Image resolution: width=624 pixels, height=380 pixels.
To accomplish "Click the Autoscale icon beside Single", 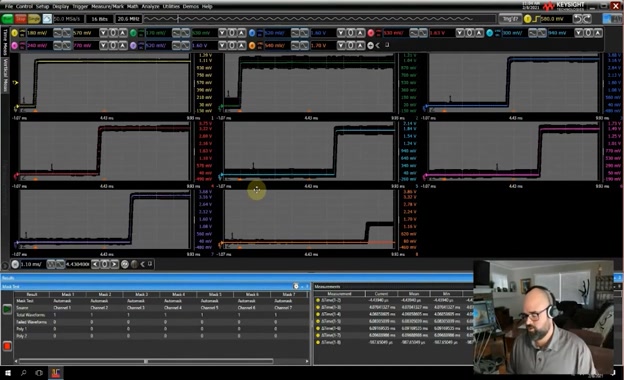I will (x=47, y=19).
